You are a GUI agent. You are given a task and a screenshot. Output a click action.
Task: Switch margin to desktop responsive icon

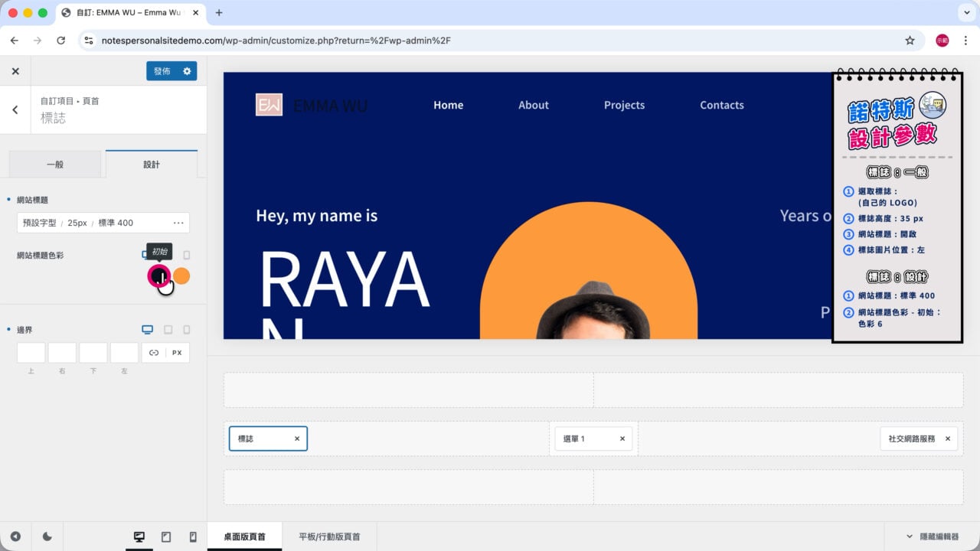(148, 330)
